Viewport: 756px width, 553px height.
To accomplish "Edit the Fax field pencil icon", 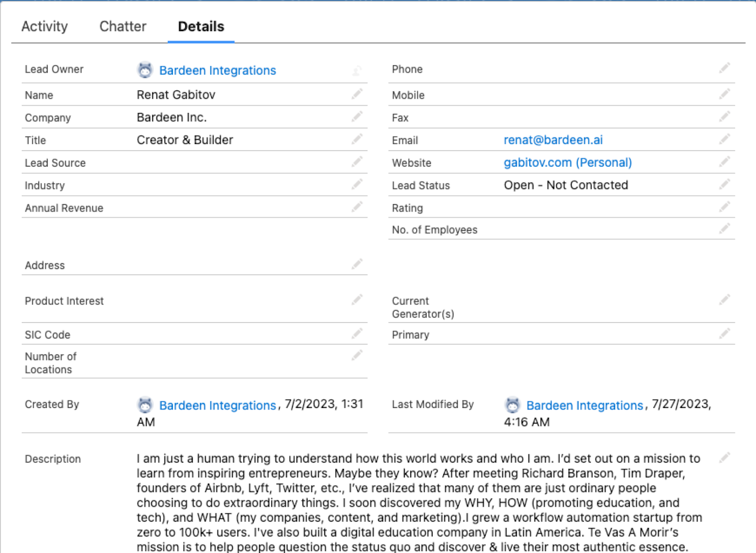I will click(724, 117).
